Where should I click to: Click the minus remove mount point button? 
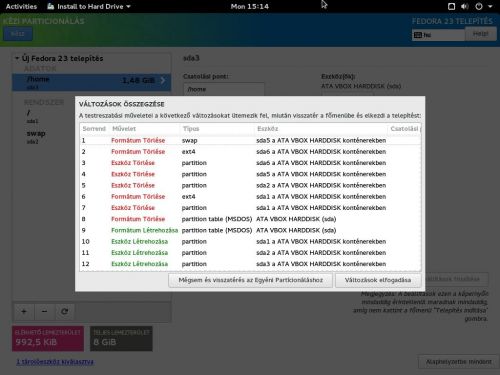pyautogui.click(x=44, y=312)
